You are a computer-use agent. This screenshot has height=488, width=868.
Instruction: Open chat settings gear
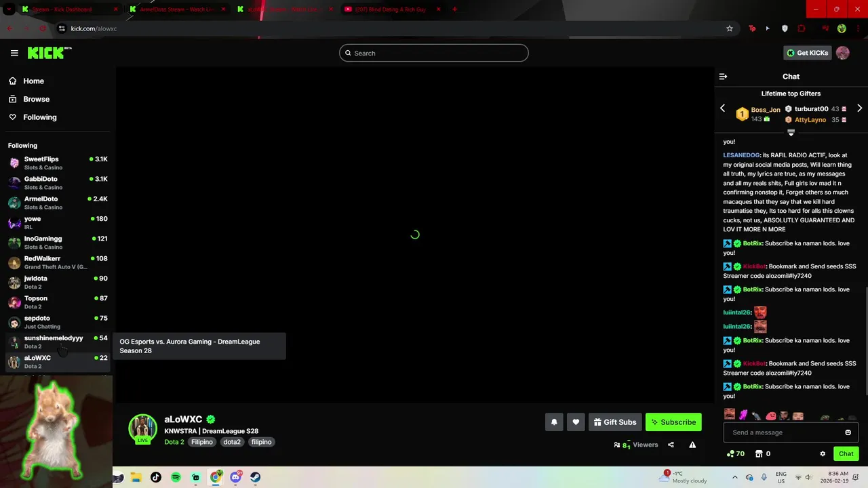click(823, 453)
